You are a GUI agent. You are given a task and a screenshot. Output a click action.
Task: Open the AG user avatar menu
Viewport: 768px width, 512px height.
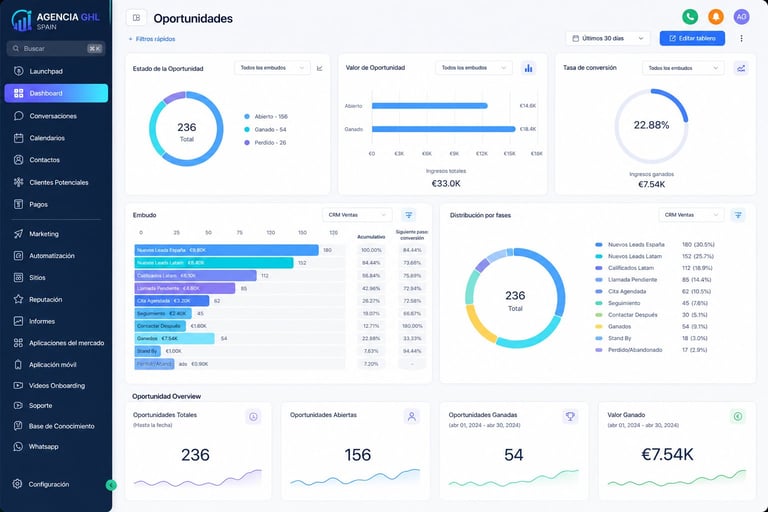coord(742,17)
